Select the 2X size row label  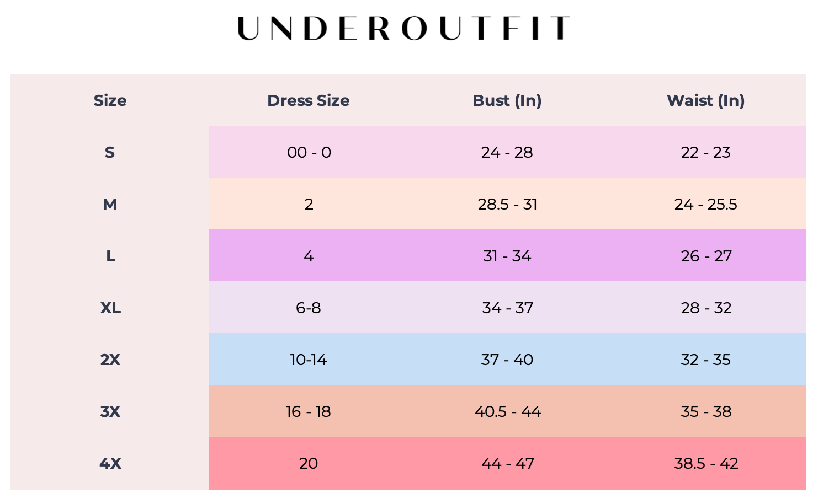110,360
